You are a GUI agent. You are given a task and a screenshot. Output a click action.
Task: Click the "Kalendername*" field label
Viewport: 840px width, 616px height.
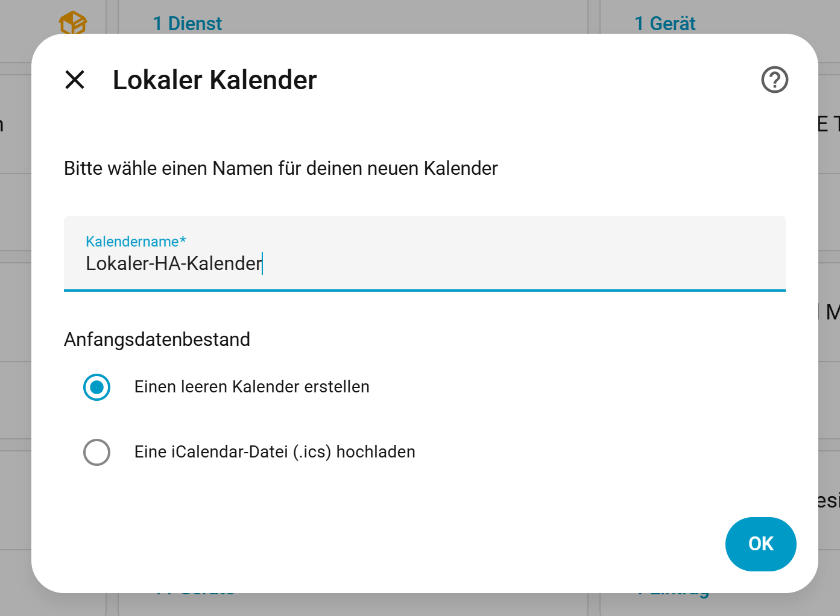click(x=136, y=242)
